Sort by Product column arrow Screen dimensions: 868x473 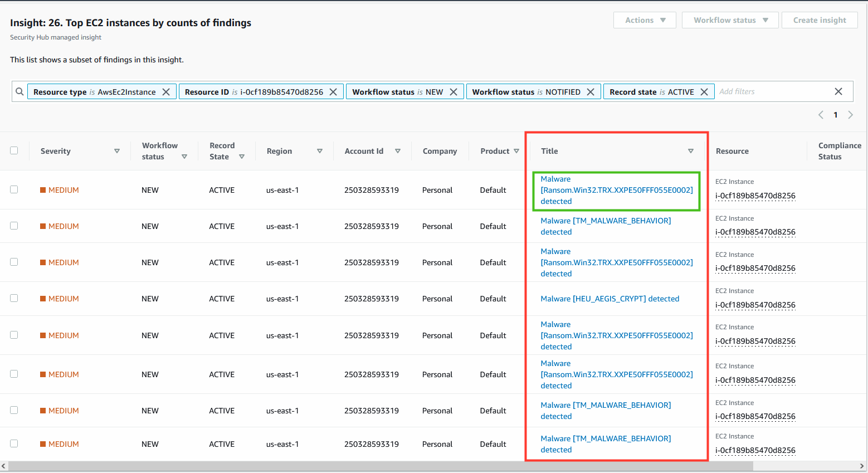pos(516,151)
